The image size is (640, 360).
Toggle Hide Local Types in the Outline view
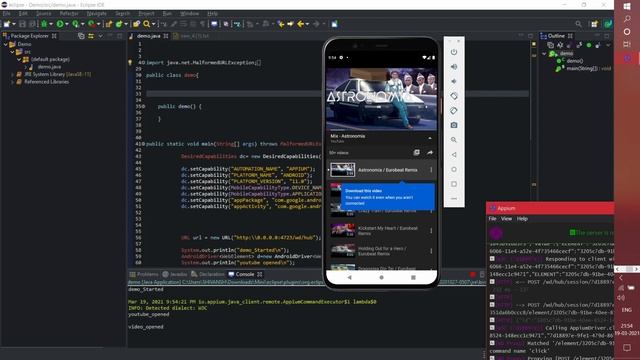tap(598, 45)
